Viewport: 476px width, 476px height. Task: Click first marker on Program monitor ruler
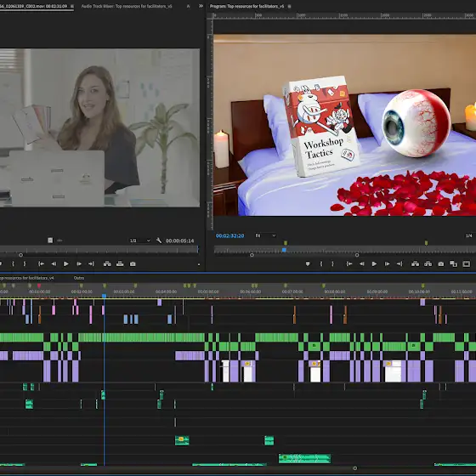point(286,243)
